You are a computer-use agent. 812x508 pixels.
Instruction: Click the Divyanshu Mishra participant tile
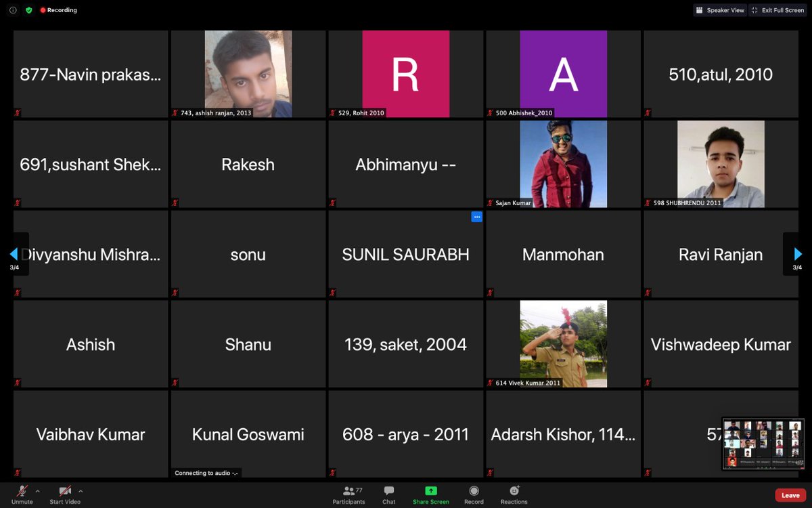[91, 254]
